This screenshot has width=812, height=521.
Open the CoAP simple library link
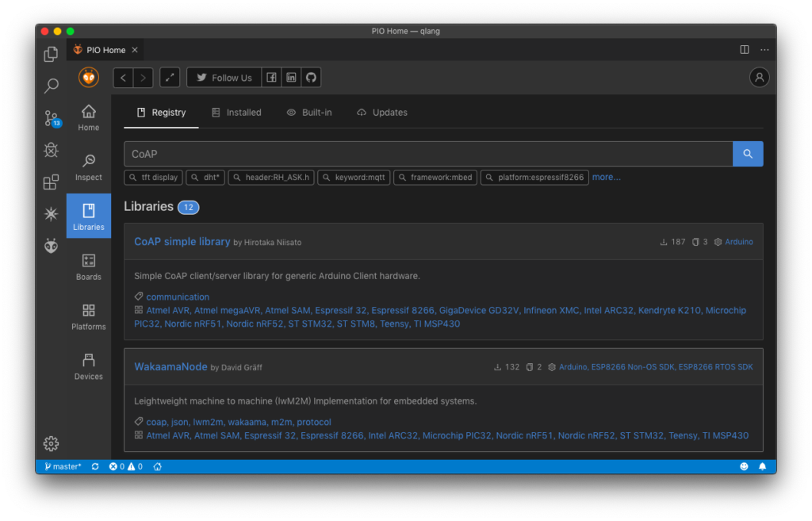point(182,241)
